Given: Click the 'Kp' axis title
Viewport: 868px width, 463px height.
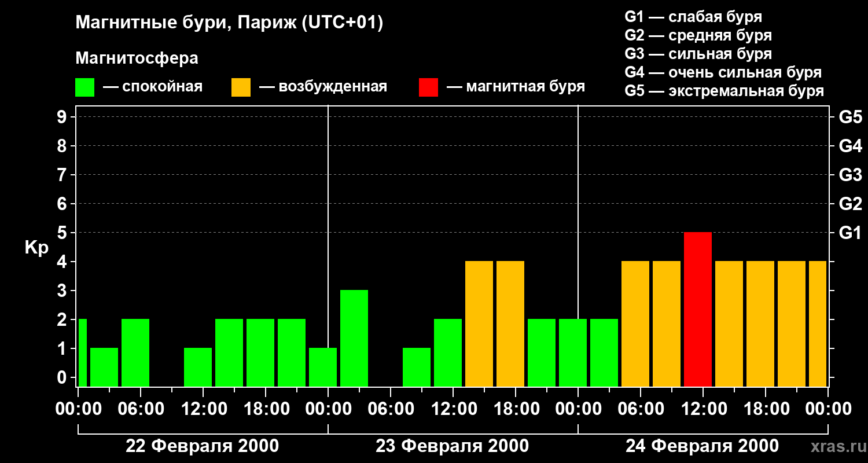Looking at the screenshot, I should pos(37,247).
